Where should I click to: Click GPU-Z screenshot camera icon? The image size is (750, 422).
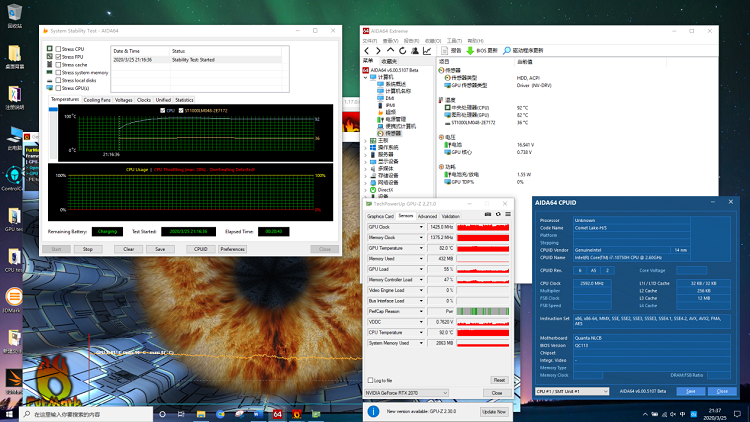point(488,214)
